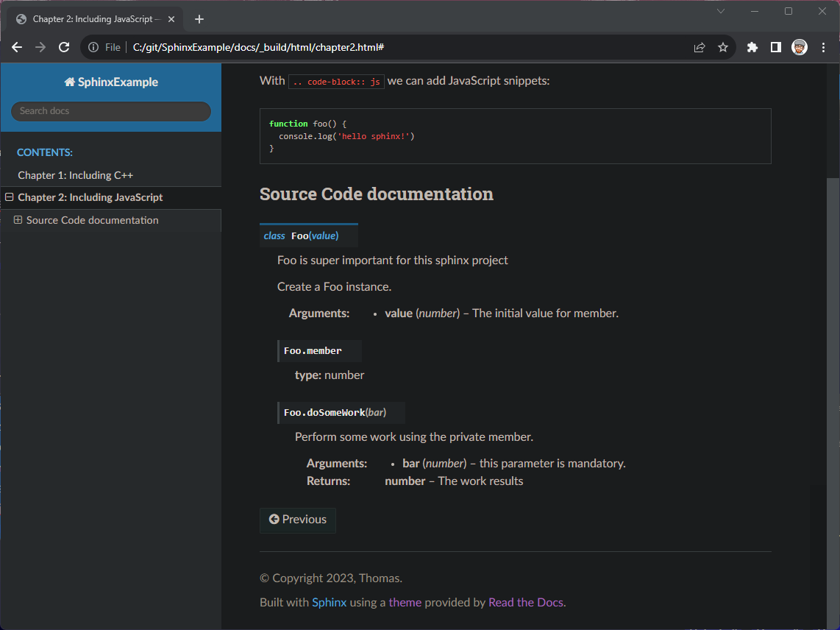This screenshot has height=630, width=840.
Task: Open the Chrome profile avatar
Action: 800,47
